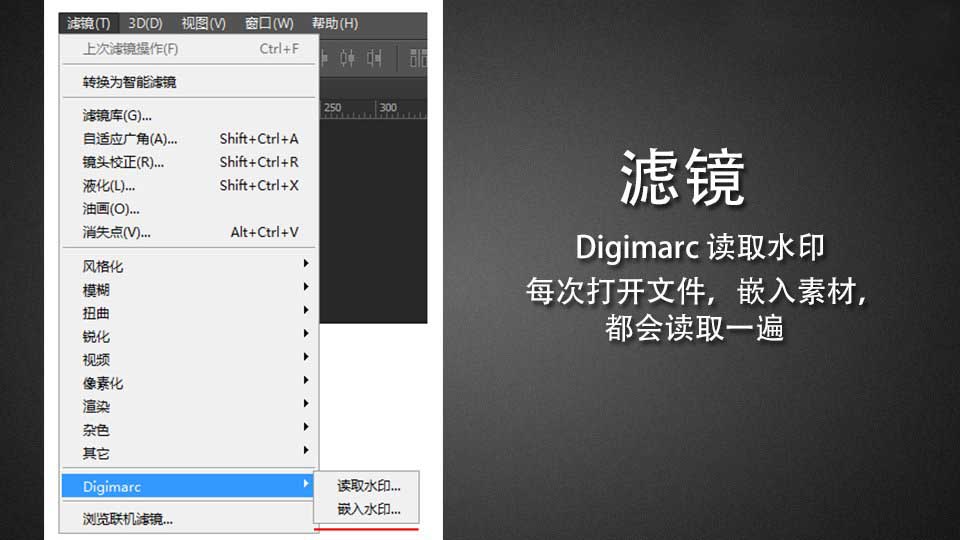Open 消失点(V)... filter
Screen dimensions: 960x540
point(190,232)
